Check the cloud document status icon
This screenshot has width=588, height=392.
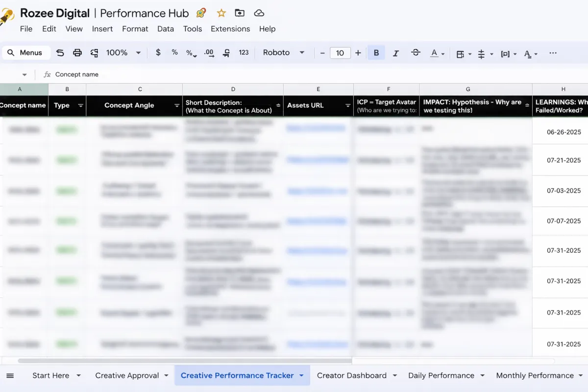click(259, 13)
